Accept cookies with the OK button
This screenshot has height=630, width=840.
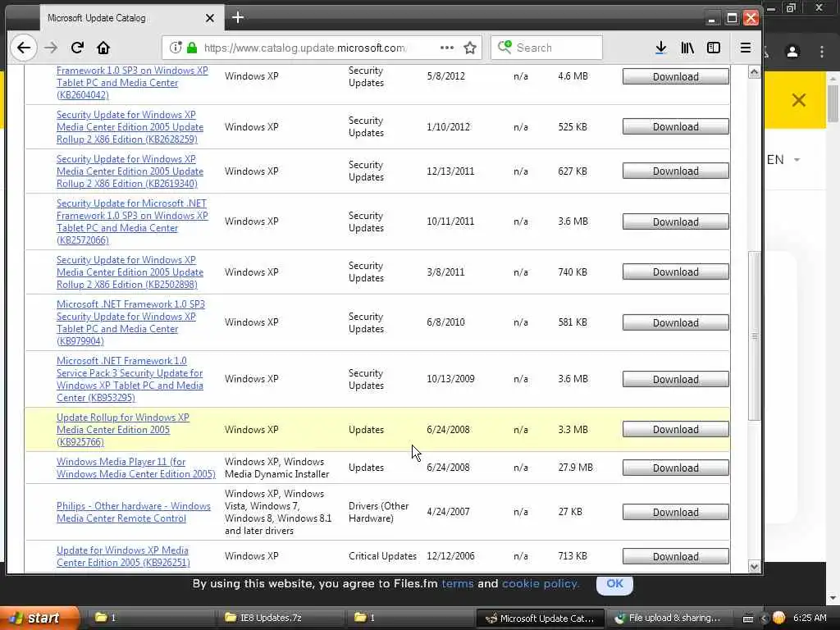614,584
